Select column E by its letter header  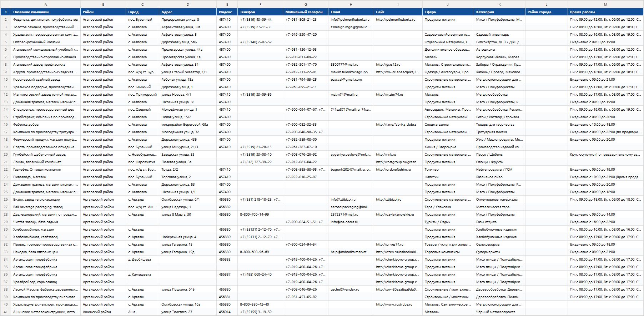click(x=227, y=4)
